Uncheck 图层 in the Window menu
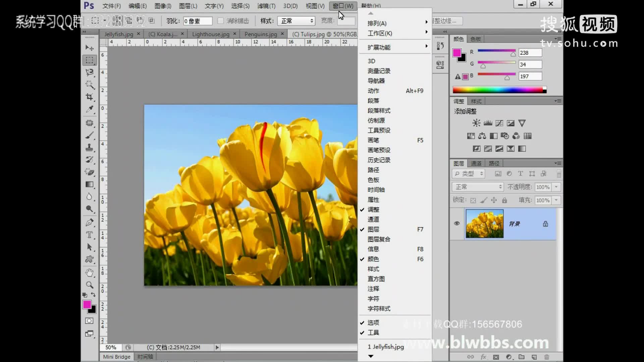This screenshot has height=362, width=644. tap(395, 229)
